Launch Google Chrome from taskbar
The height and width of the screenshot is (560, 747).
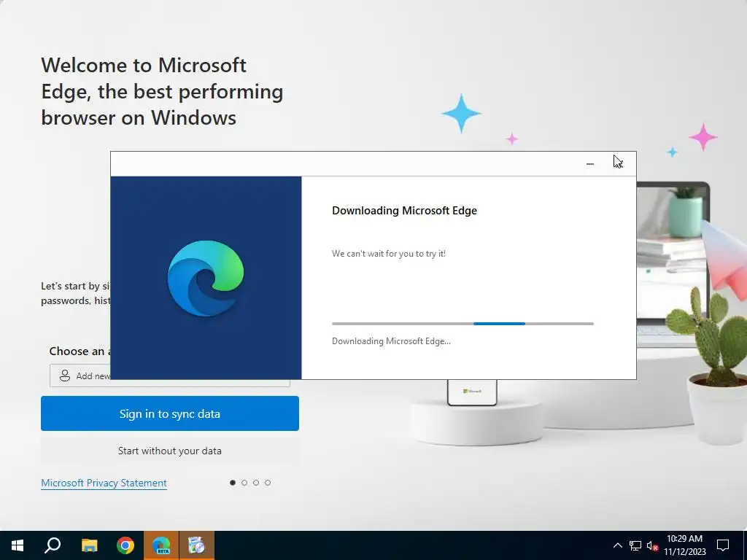click(125, 545)
